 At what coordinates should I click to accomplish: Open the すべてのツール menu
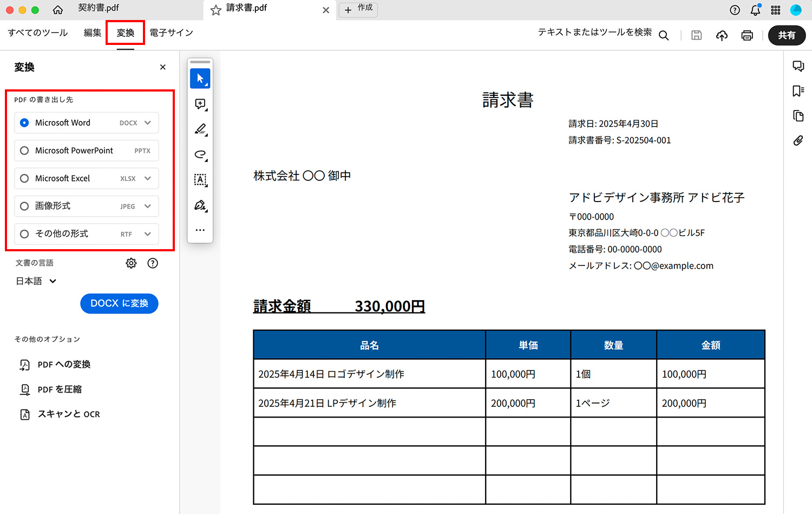[38, 32]
